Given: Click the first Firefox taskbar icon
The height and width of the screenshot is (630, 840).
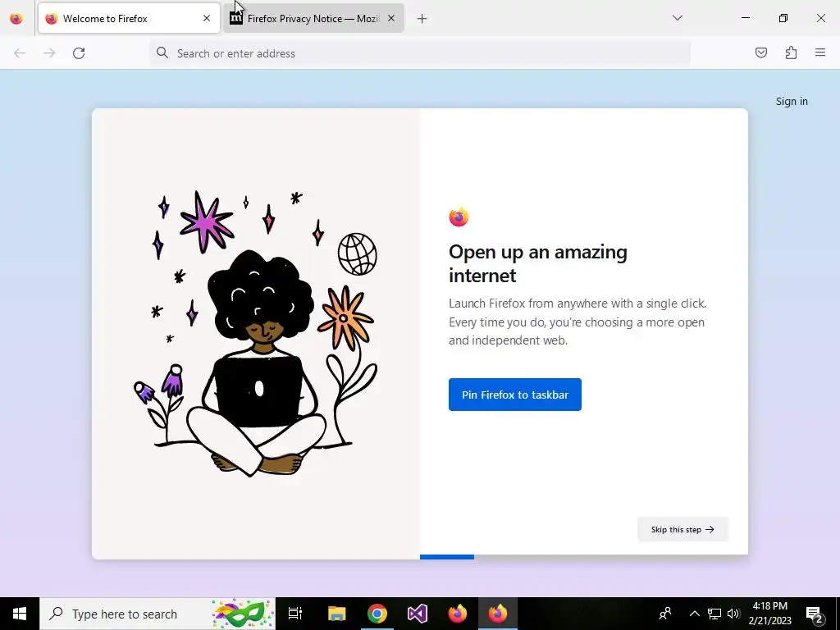Looking at the screenshot, I should (x=458, y=614).
